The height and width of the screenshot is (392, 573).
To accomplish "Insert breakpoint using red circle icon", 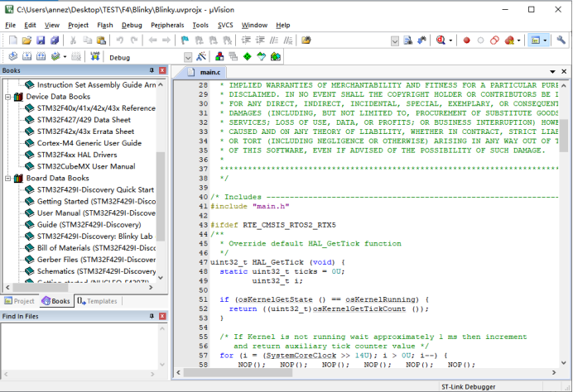I will point(466,40).
